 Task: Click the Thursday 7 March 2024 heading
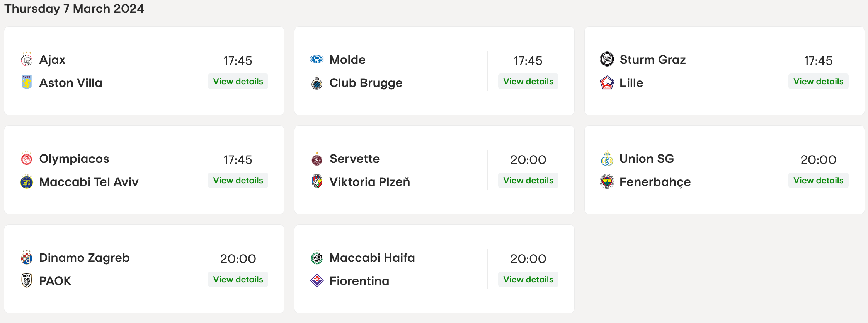tap(74, 9)
